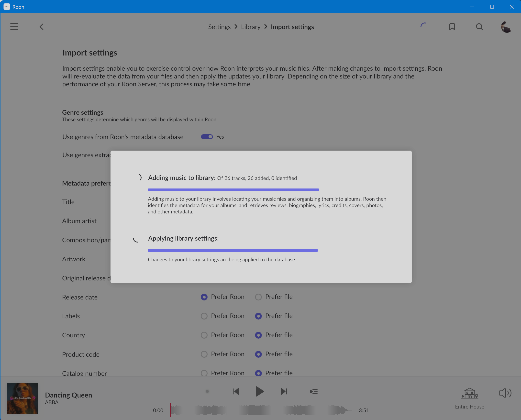Go to Settings breadcrumb
This screenshot has height=420, width=521.
[x=219, y=27]
